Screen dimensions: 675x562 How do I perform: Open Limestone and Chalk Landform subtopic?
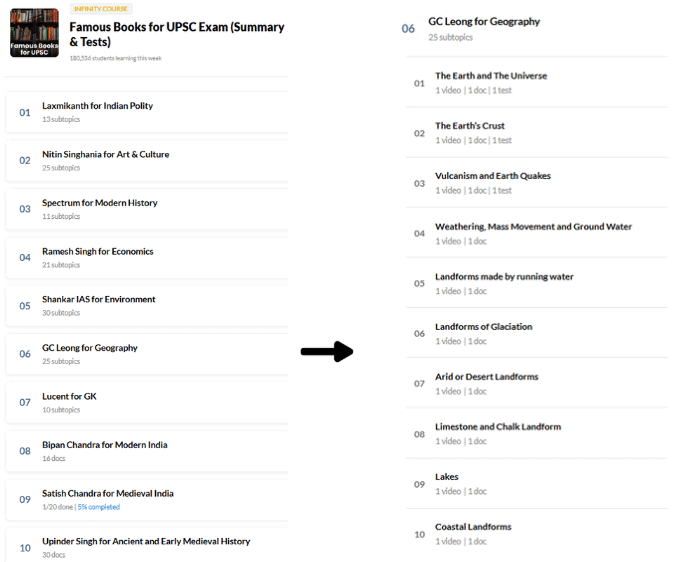(x=536, y=433)
